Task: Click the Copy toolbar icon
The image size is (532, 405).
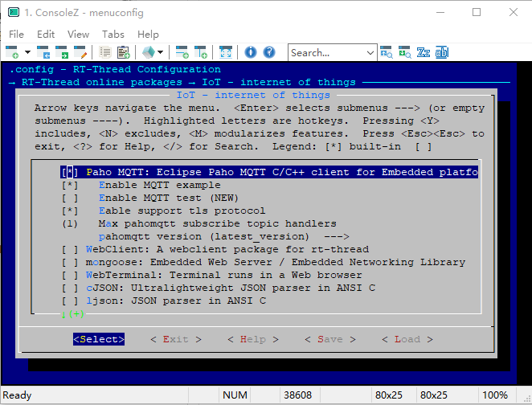Action: [x=105, y=52]
